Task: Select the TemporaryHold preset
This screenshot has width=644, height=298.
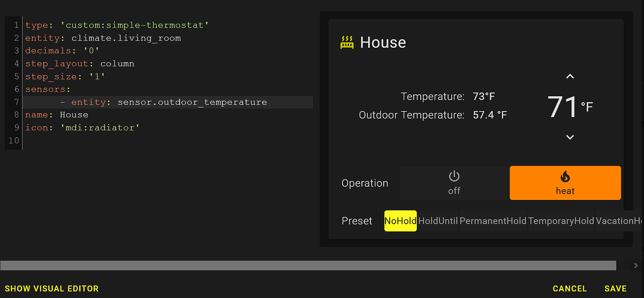Action: point(561,220)
